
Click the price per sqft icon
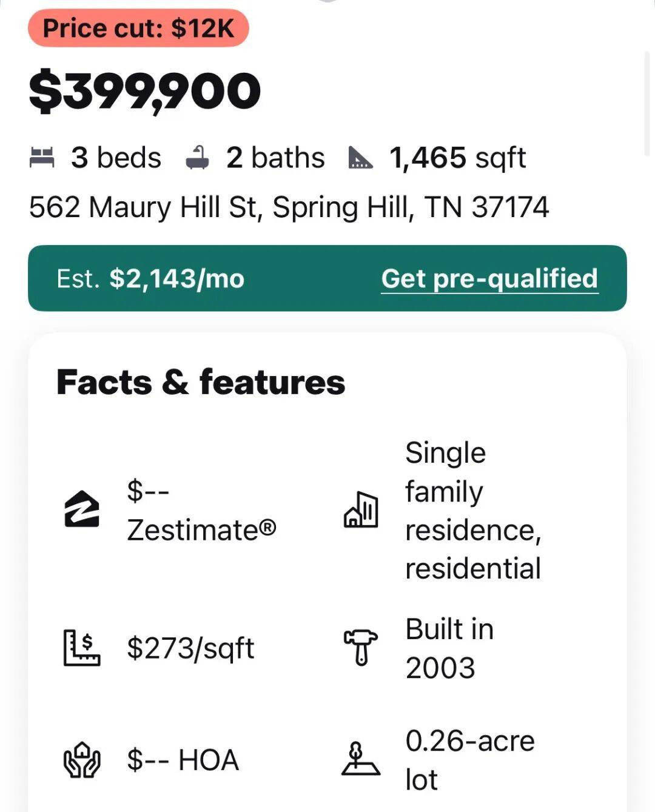tap(82, 648)
